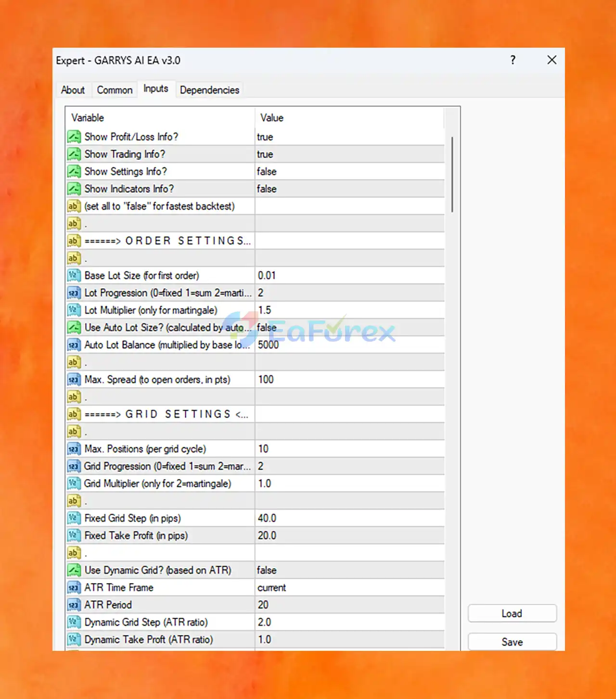Click the integer icon beside ATR Time Frame
This screenshot has width=616, height=699.
pyautogui.click(x=74, y=587)
